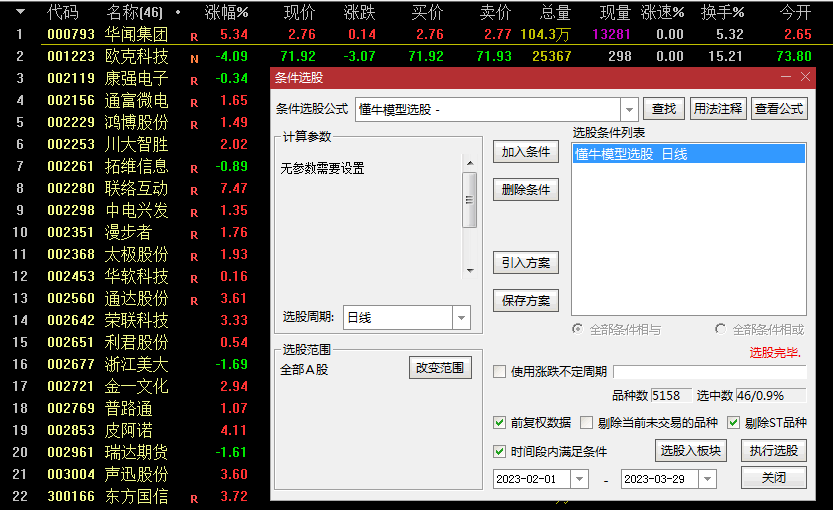Click 引入方案 button

(526, 263)
